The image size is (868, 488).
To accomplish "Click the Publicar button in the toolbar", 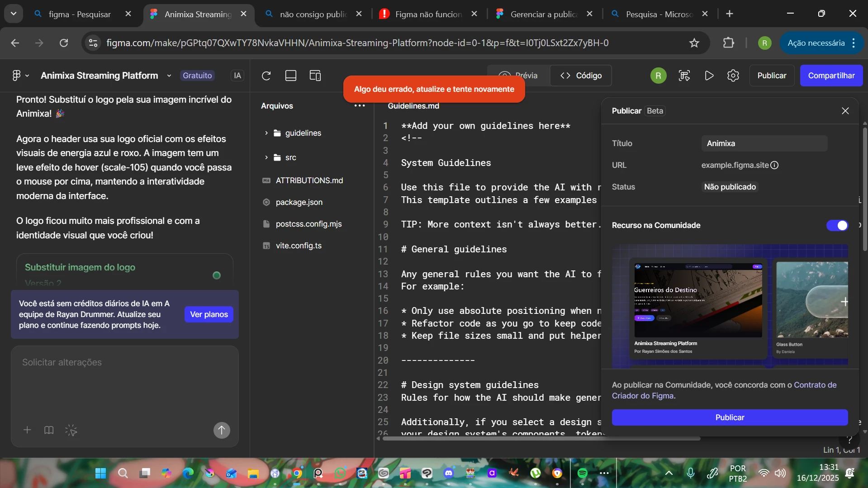I will tap(772, 76).
